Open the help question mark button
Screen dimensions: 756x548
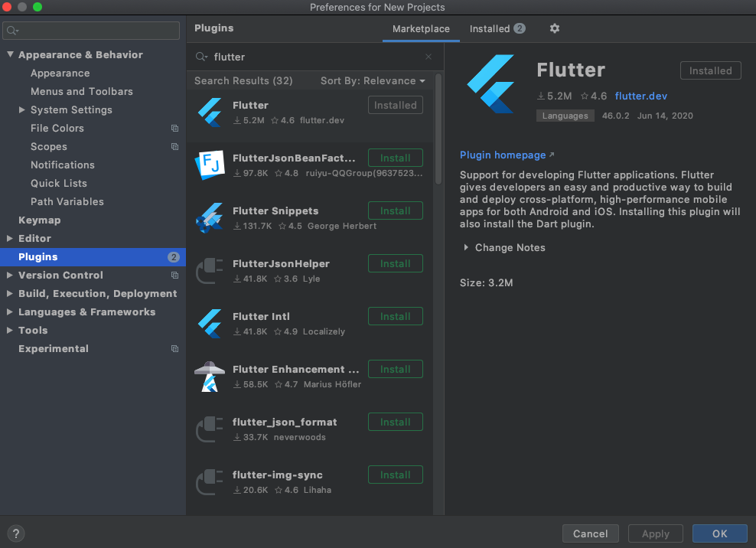pos(16,533)
